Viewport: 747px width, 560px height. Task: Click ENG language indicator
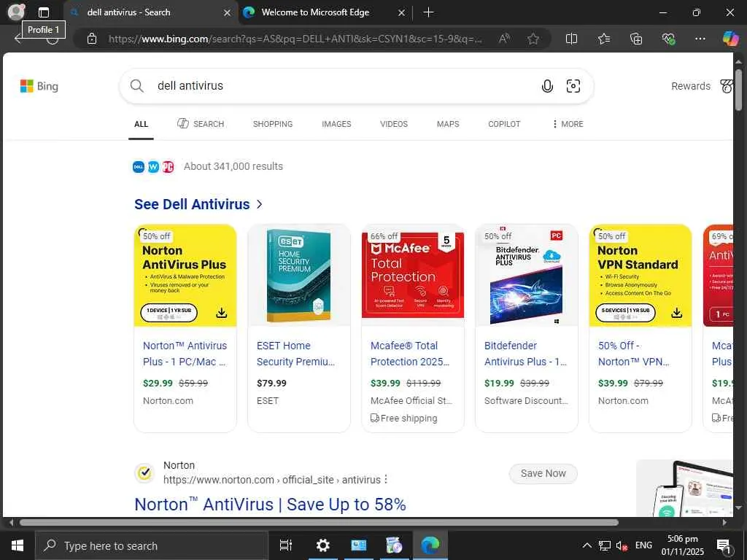643,545
